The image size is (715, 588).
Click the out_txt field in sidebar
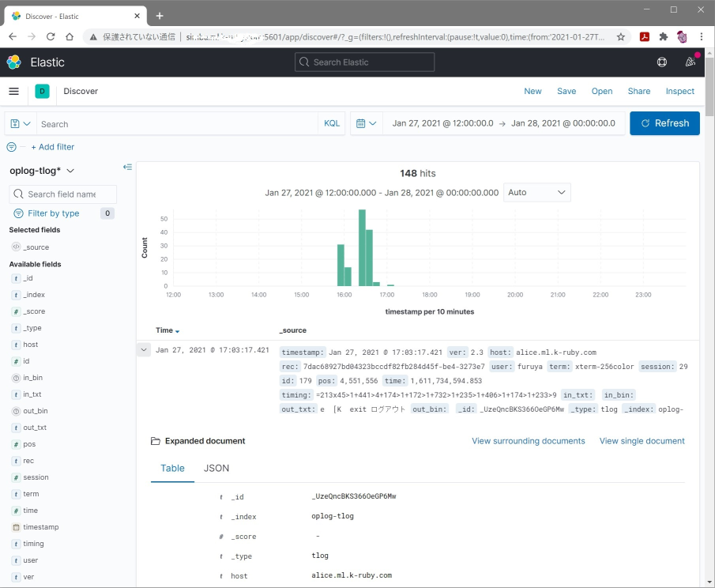point(35,428)
